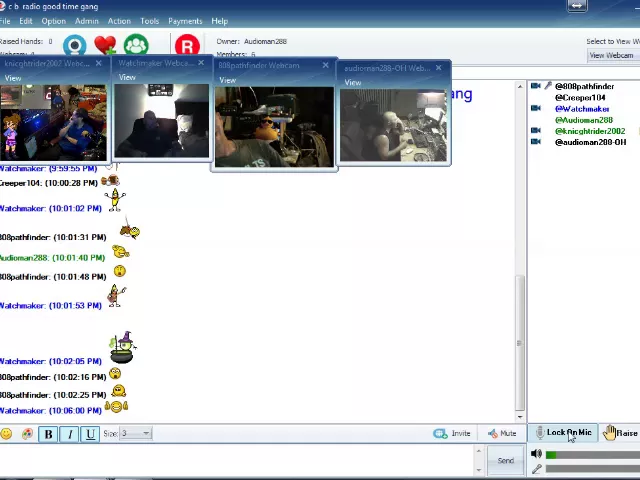Adjust the microphone level slider

pos(593,469)
